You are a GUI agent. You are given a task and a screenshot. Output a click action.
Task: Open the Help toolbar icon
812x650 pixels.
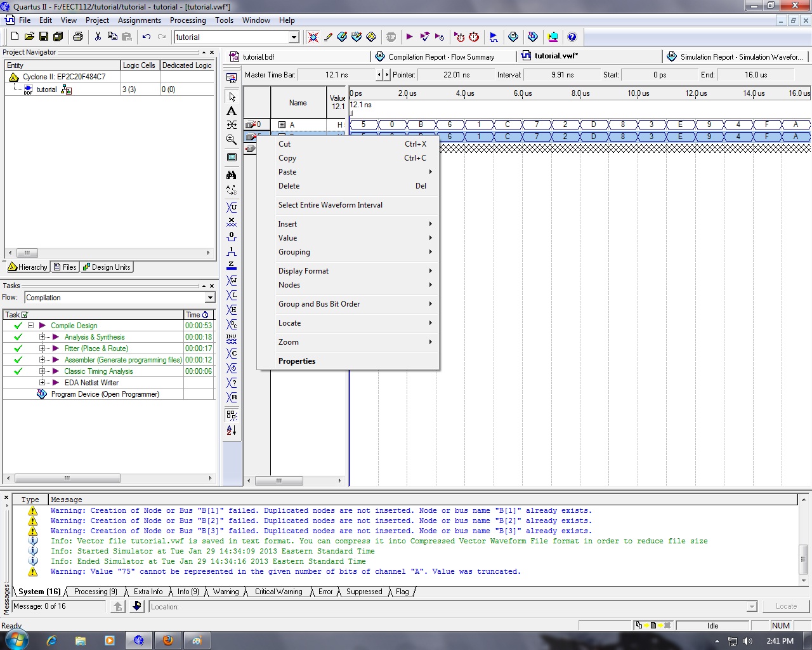pos(572,37)
